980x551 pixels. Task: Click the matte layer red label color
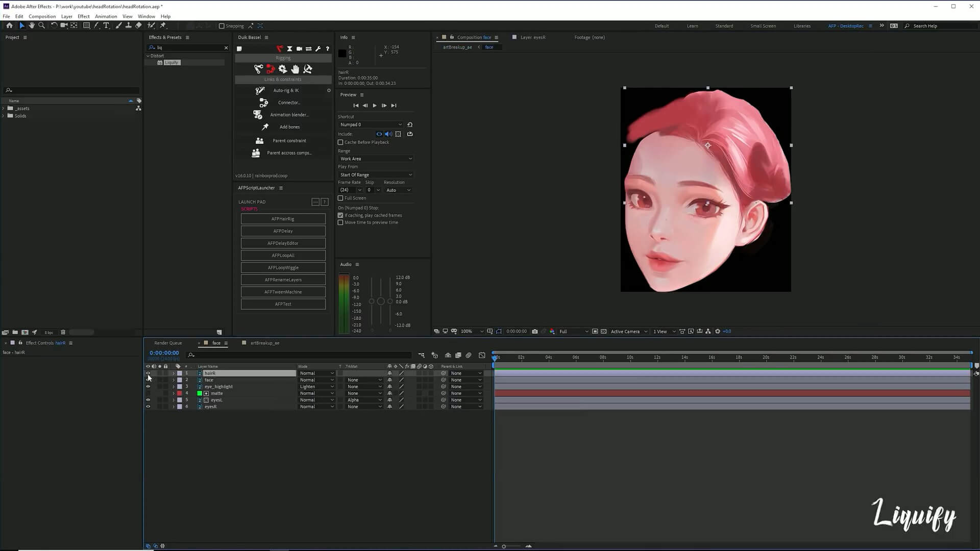180,393
